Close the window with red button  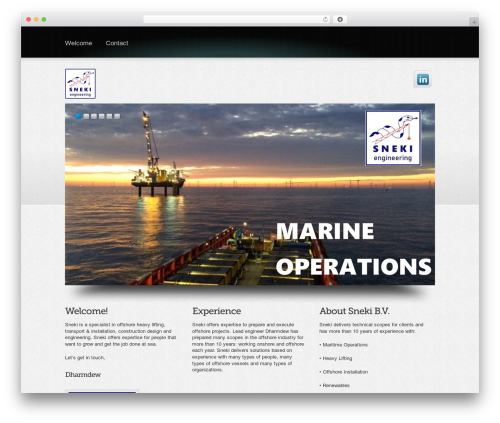(29, 19)
